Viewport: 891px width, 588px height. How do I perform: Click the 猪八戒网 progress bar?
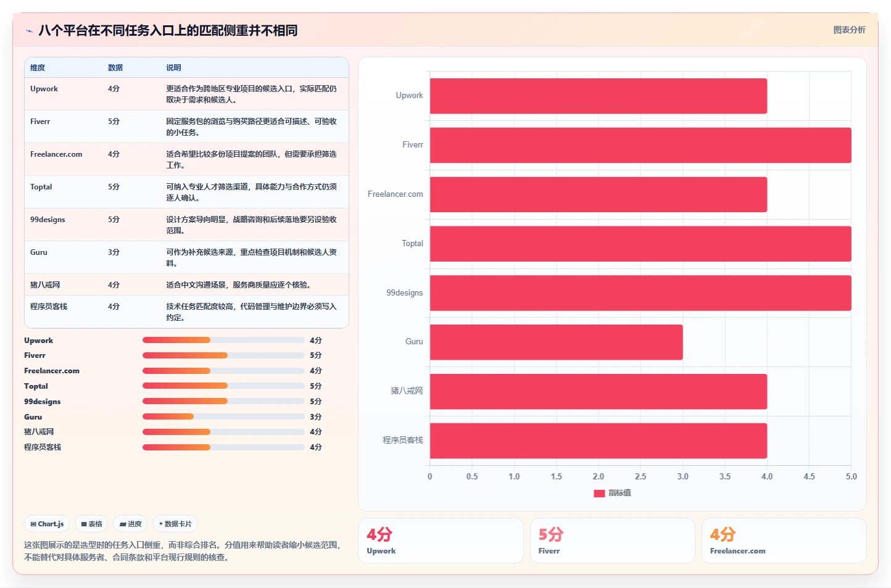click(x=223, y=432)
